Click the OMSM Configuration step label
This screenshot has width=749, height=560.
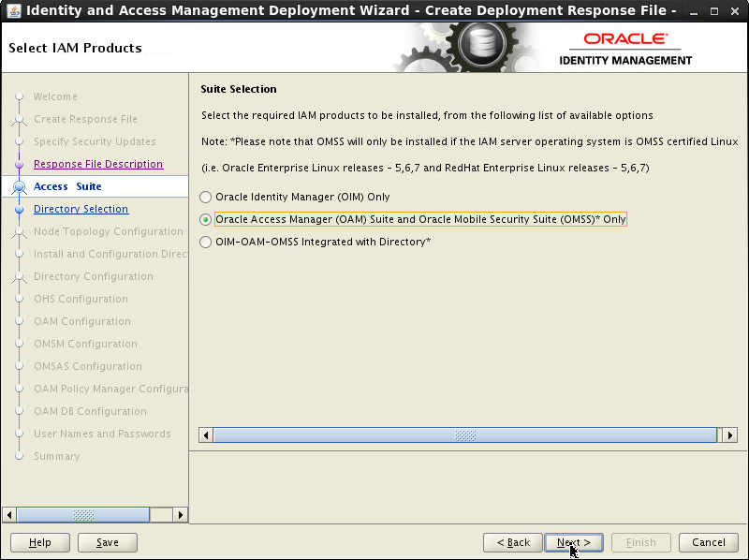(85, 344)
